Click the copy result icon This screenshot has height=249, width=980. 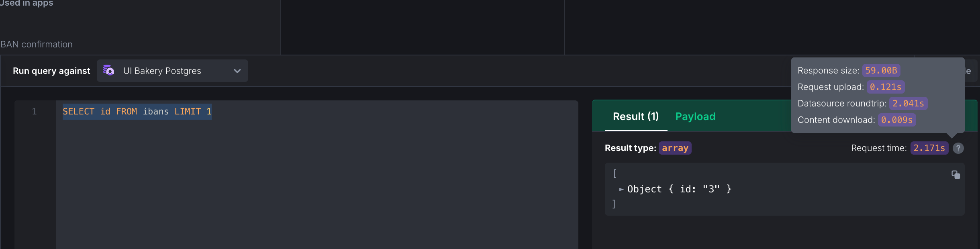click(x=955, y=175)
